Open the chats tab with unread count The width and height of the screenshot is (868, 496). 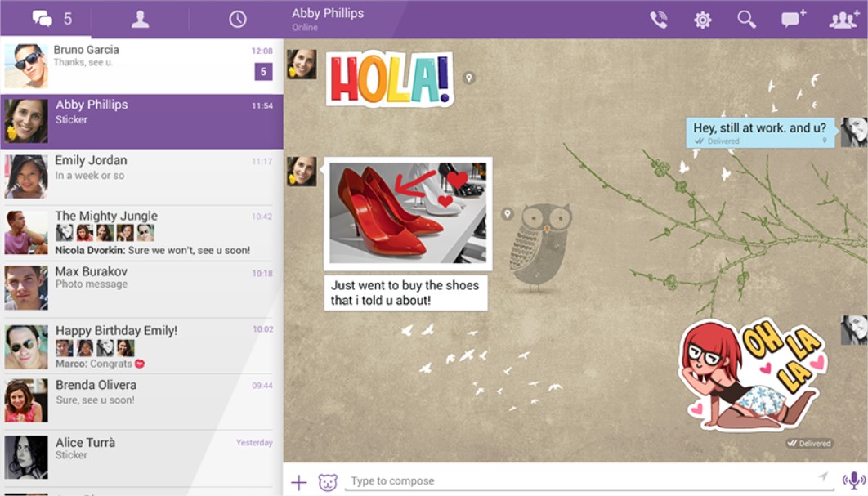pyautogui.click(x=51, y=19)
